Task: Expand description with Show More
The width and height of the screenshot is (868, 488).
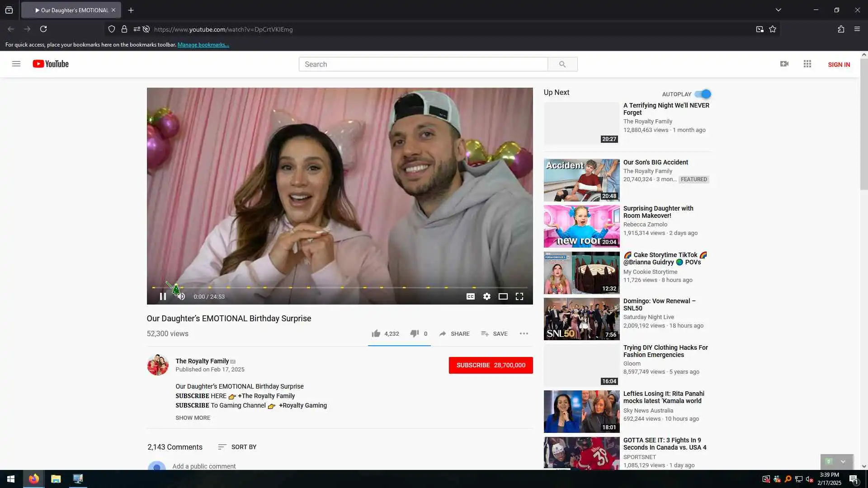Action: pyautogui.click(x=193, y=418)
